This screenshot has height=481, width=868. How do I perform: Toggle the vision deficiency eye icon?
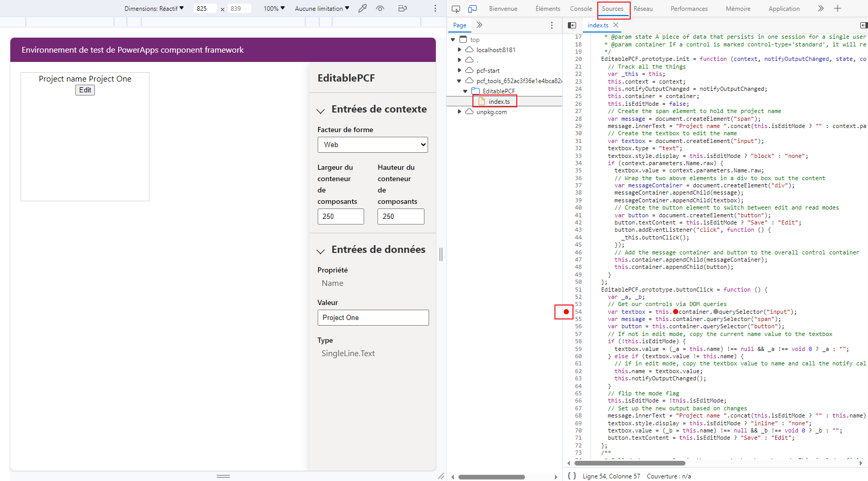click(x=380, y=8)
